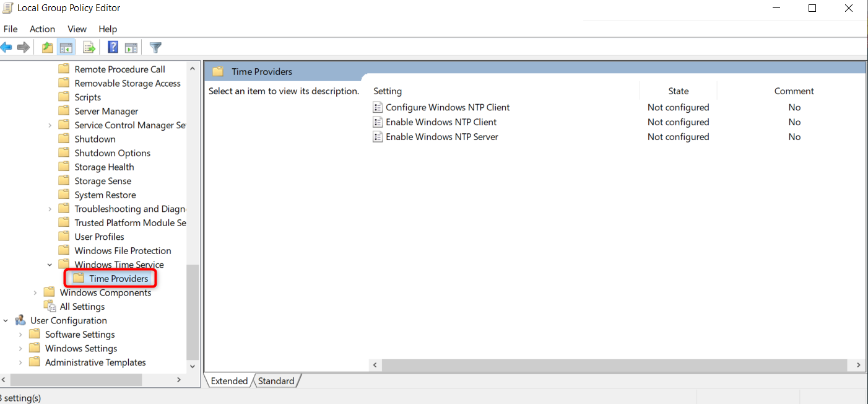Click Not configured for NTP Server row

678,137
